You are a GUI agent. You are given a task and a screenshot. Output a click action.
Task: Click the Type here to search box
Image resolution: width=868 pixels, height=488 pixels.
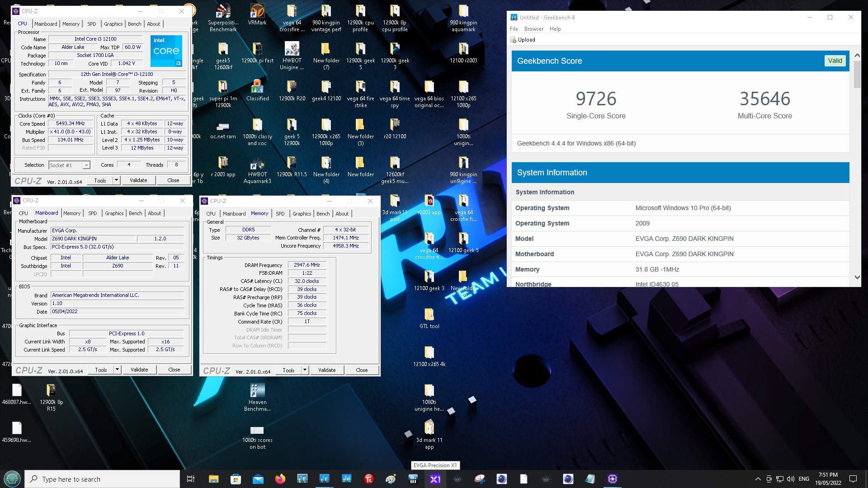[x=103, y=479]
